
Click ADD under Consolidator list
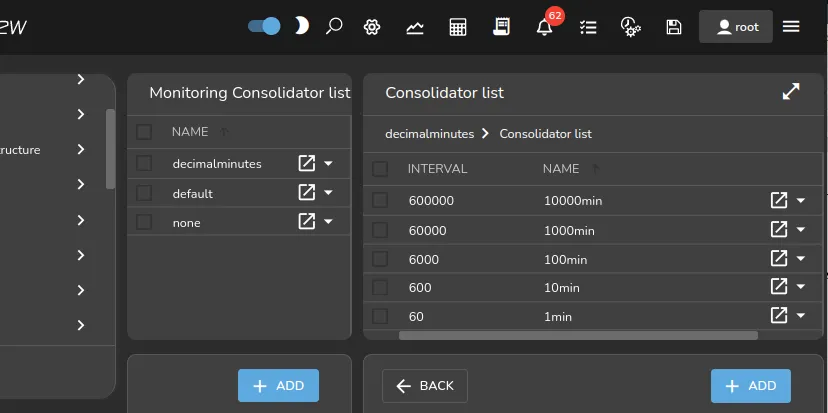click(x=750, y=386)
